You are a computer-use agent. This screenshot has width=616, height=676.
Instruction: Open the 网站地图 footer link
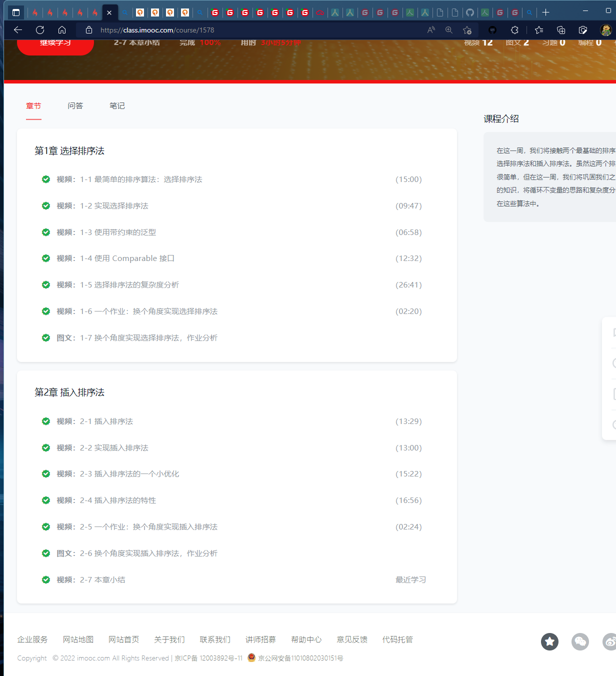pos(78,639)
